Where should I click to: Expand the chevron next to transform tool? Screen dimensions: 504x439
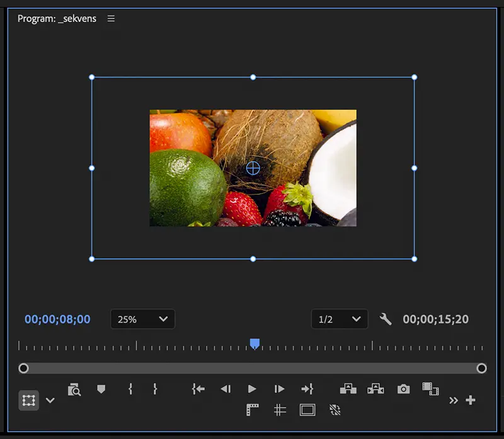[50, 401]
